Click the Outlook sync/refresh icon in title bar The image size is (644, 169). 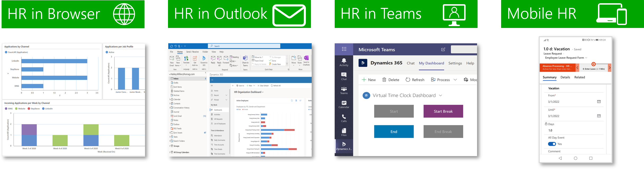point(171,46)
